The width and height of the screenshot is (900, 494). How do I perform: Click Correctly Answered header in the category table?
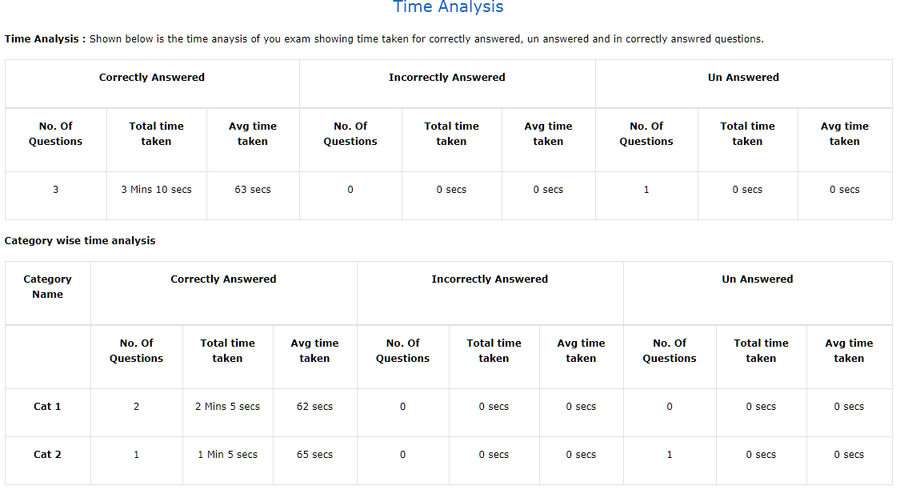(223, 280)
